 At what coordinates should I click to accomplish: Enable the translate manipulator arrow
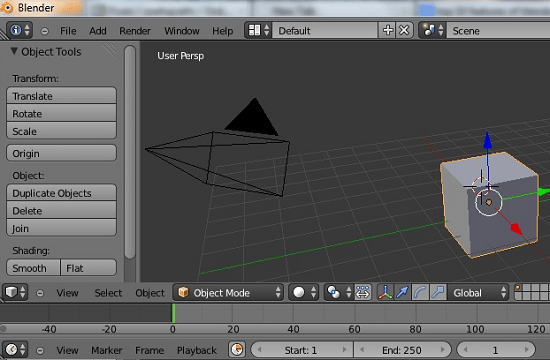(402, 292)
